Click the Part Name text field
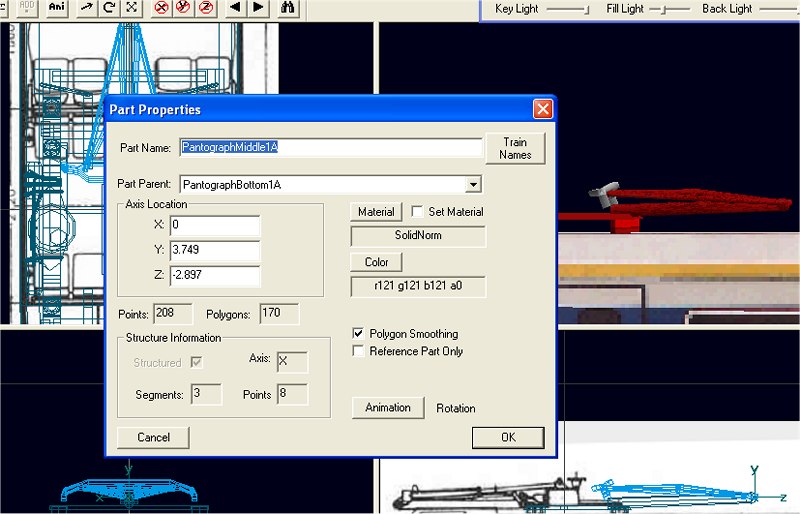 point(330,148)
